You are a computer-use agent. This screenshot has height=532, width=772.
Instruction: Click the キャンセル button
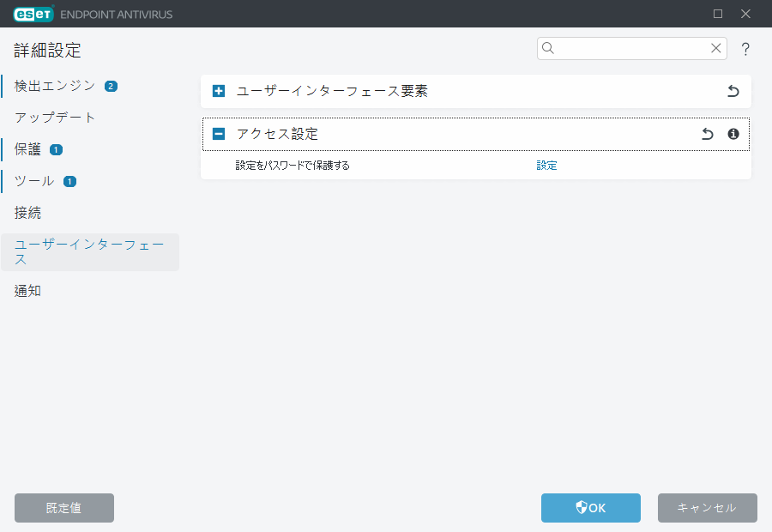pyautogui.click(x=707, y=507)
